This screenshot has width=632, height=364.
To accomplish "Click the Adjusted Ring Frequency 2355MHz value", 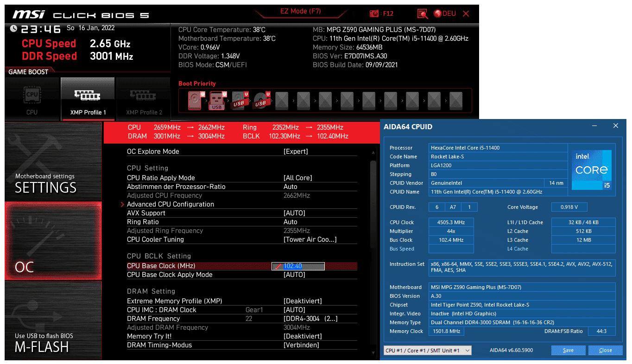I will click(297, 231).
